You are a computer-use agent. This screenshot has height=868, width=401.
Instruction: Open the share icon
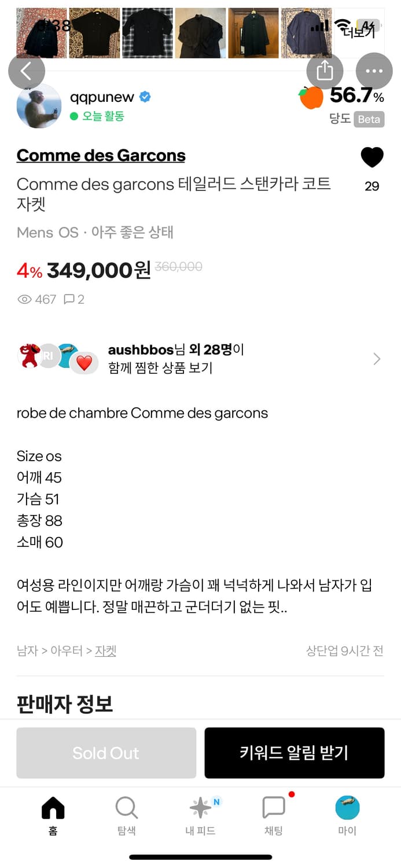[x=325, y=71]
